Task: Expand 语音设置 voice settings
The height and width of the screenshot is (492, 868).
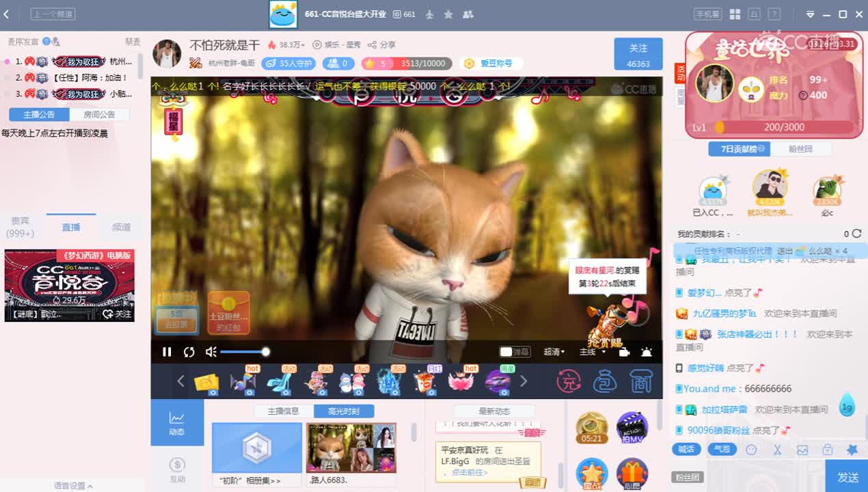Action: coord(73,486)
